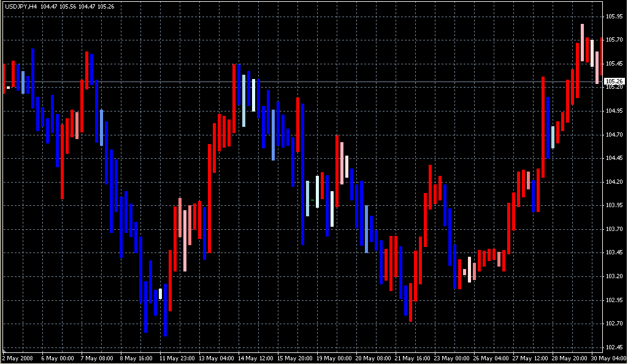Click the 104.95 price scale label
This screenshot has width=628, height=364.
coord(615,111)
